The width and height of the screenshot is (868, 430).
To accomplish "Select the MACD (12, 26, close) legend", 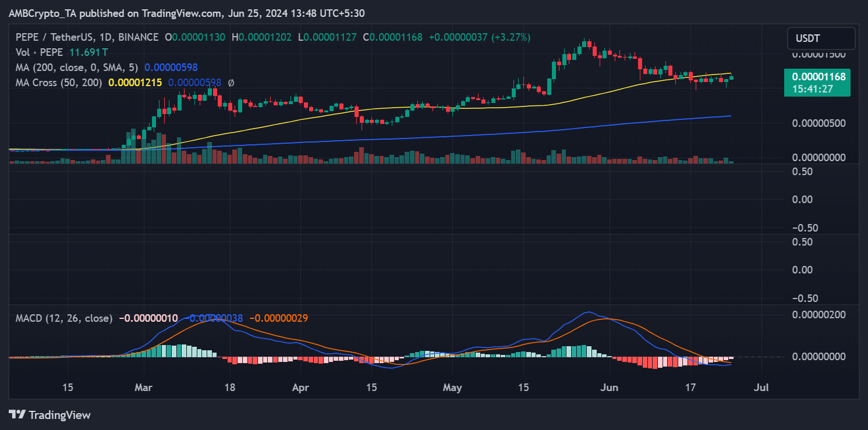I will pyautogui.click(x=64, y=318).
